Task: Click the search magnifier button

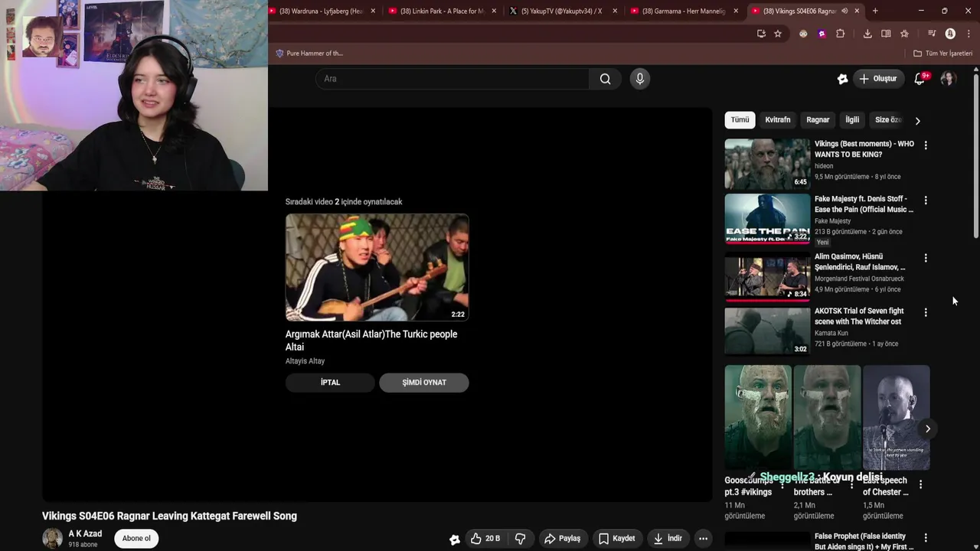Action: point(606,79)
